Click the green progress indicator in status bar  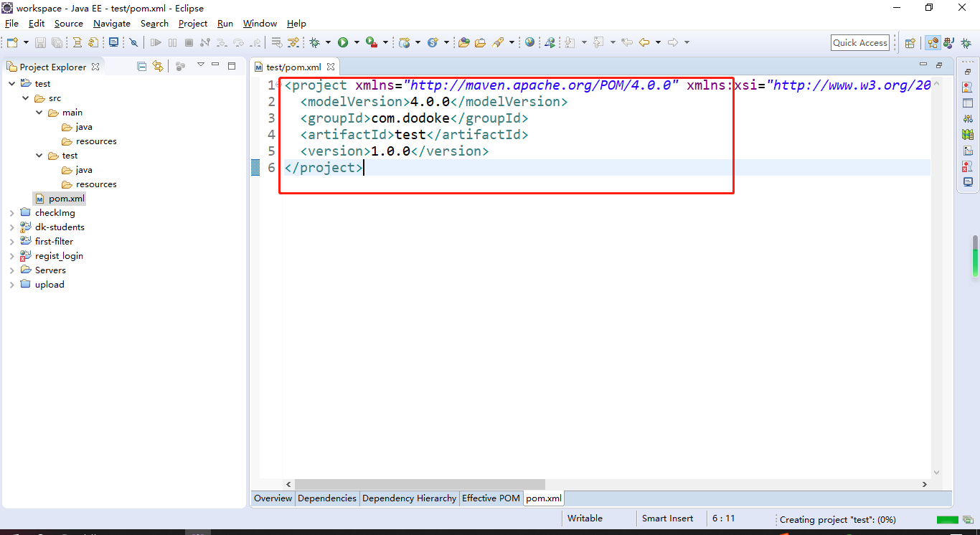pyautogui.click(x=947, y=519)
